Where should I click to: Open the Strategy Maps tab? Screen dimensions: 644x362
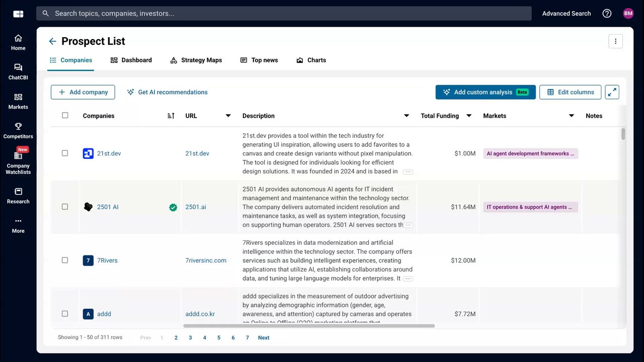(196, 60)
